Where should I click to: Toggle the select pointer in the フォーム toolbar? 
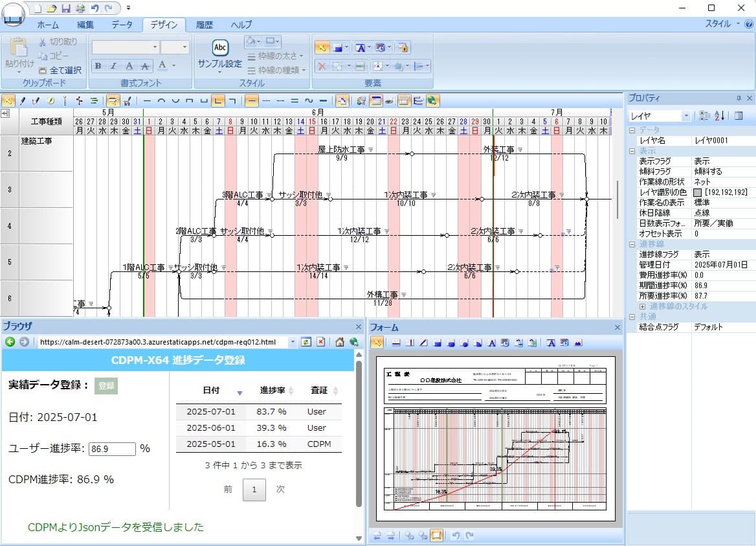pyautogui.click(x=377, y=343)
